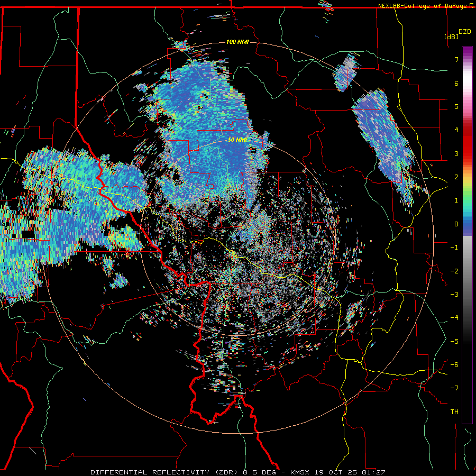Click the -5 value on the color scale

pyautogui.click(x=454, y=342)
